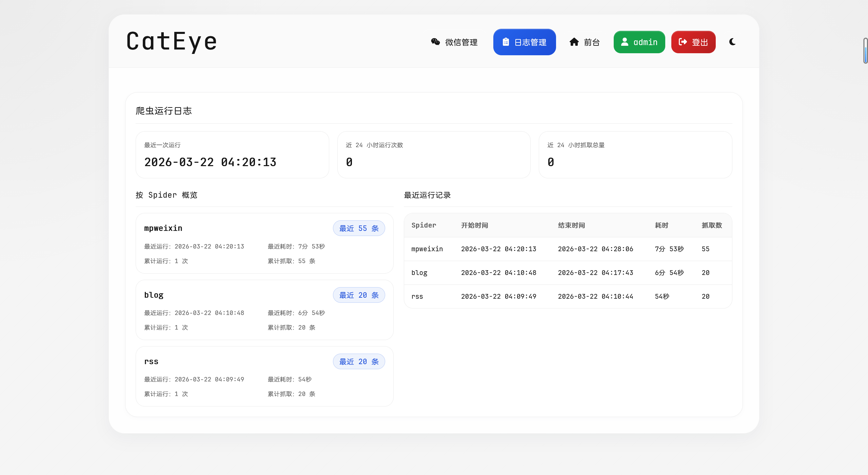Click the page scrollbar thumb on the right

coord(865,51)
